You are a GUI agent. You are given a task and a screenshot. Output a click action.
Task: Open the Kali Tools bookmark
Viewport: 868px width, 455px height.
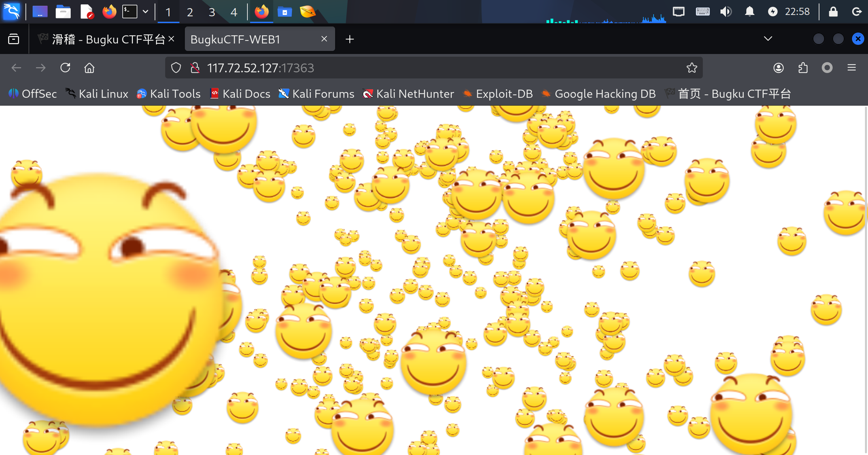tap(169, 94)
